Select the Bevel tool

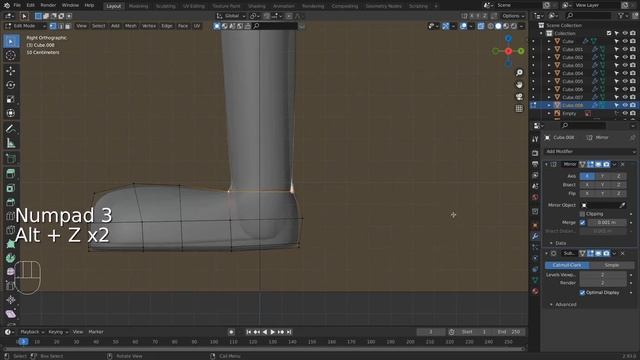11,202
